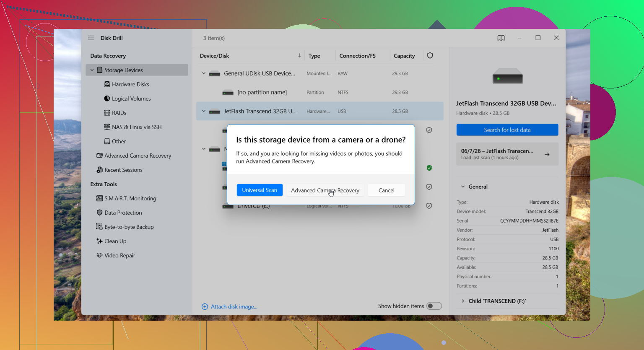The height and width of the screenshot is (350, 644).
Task: Click the JetFlash Transcend 32GB USB Dev... panel title
Action: point(506,103)
